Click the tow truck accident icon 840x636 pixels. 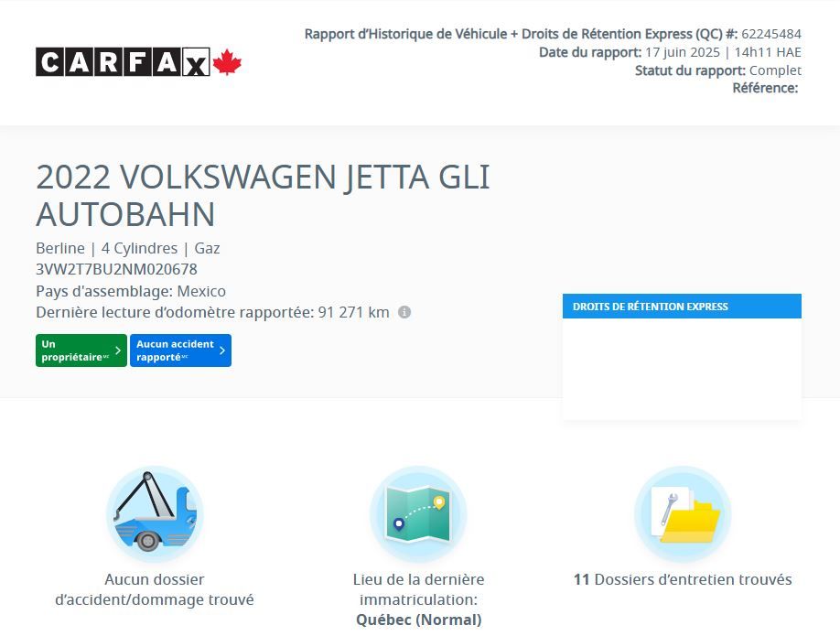coord(155,513)
